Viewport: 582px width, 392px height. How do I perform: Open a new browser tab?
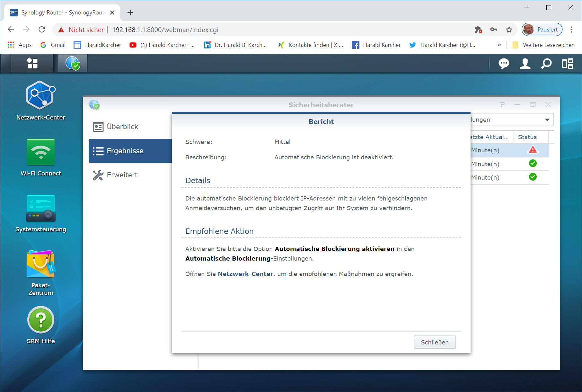pyautogui.click(x=130, y=13)
